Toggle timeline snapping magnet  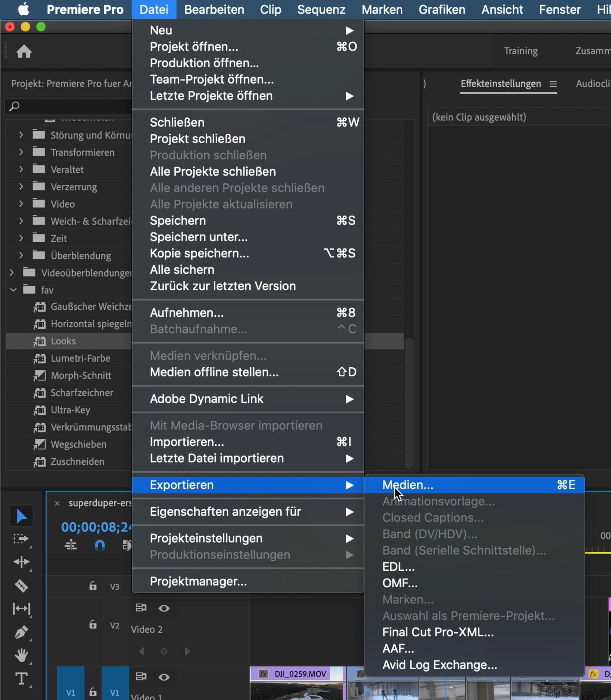[x=99, y=545]
